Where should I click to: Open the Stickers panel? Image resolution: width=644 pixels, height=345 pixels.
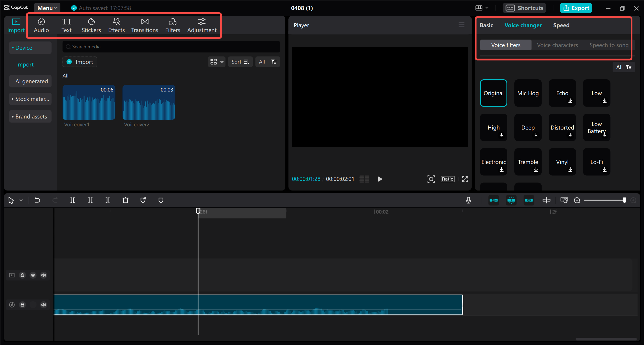tap(91, 25)
